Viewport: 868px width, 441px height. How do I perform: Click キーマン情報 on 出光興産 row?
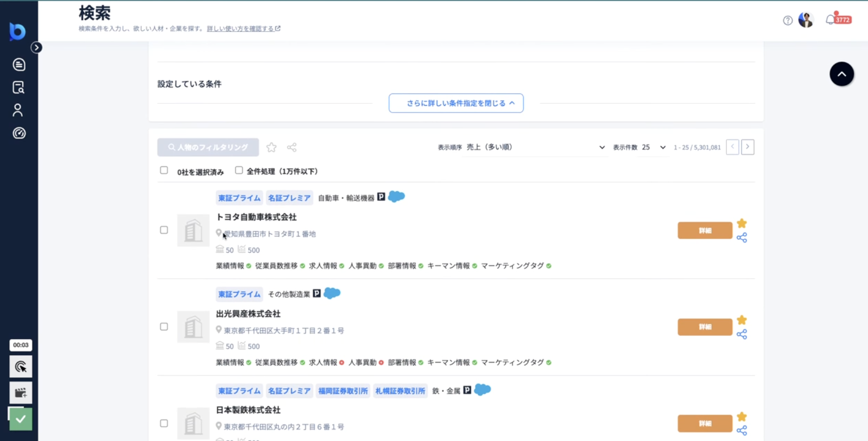point(452,363)
